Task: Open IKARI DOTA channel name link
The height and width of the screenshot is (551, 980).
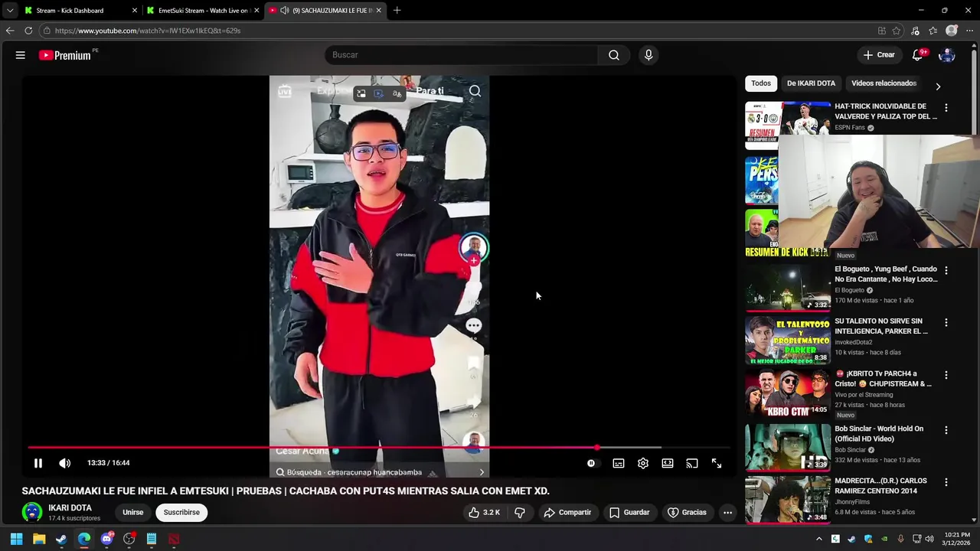Action: 70,508
